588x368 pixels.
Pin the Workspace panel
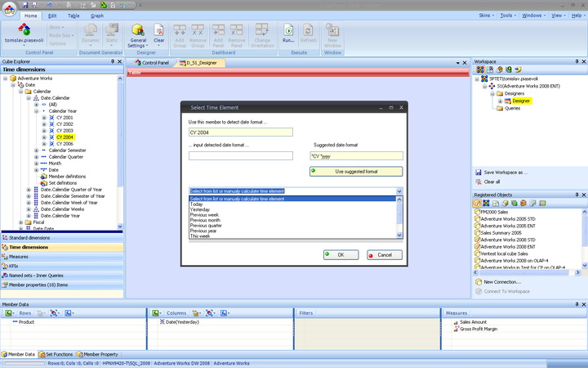pyautogui.click(x=577, y=61)
